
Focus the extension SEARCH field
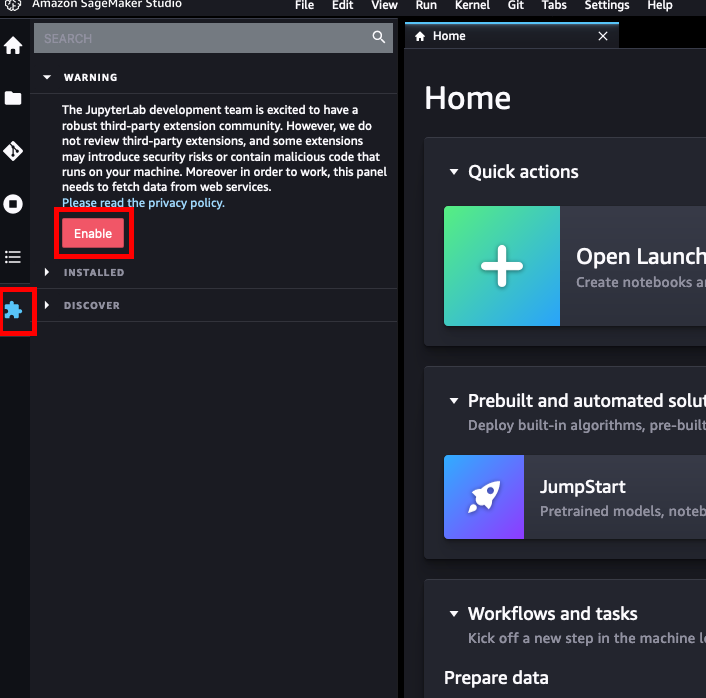(x=213, y=38)
